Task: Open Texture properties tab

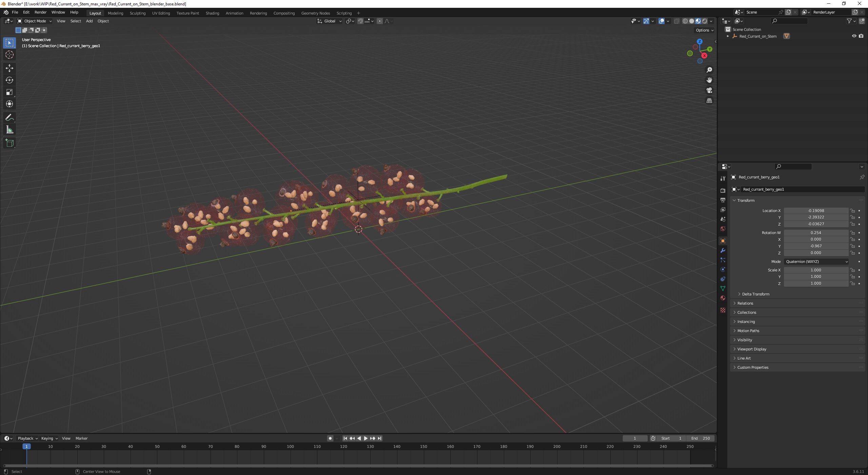Action: click(723, 310)
